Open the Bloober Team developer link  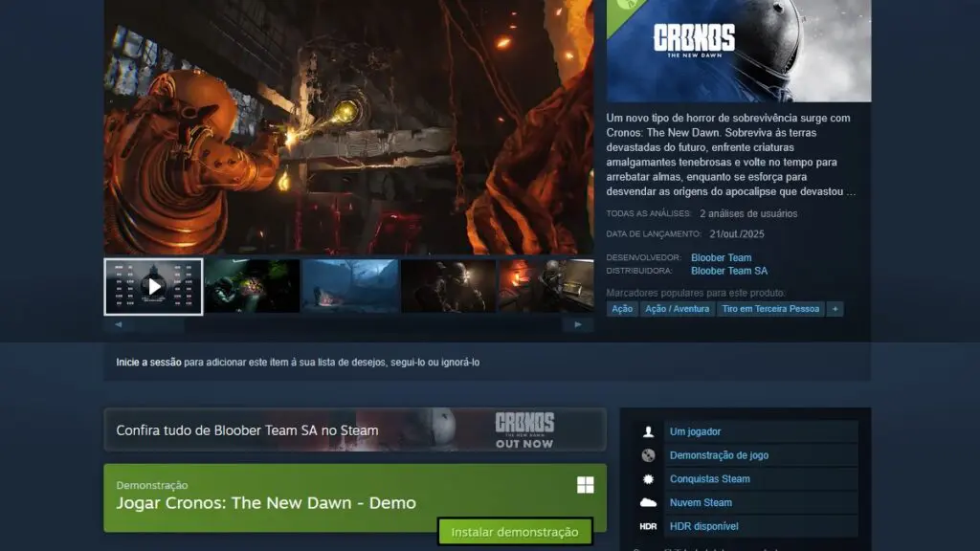click(x=721, y=257)
